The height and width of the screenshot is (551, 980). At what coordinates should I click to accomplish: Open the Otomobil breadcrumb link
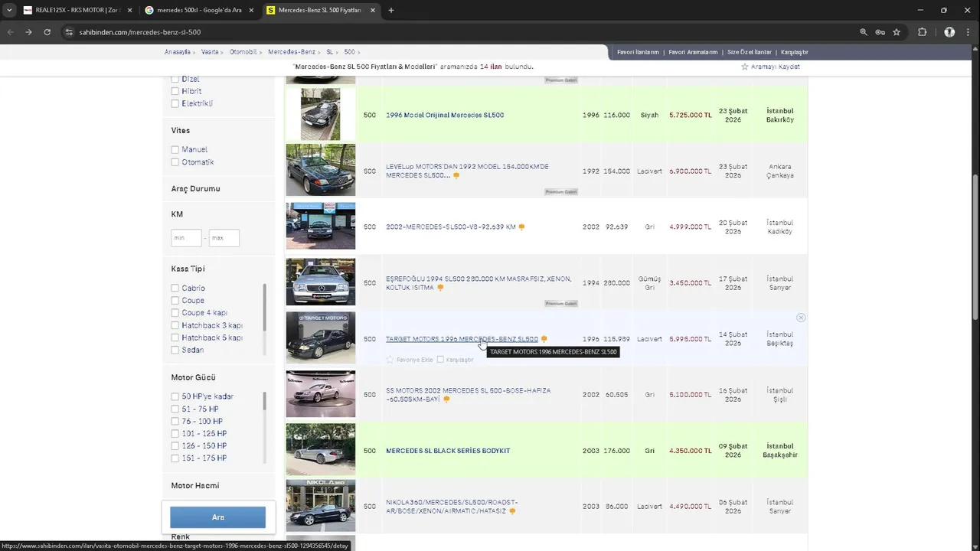[x=243, y=52]
